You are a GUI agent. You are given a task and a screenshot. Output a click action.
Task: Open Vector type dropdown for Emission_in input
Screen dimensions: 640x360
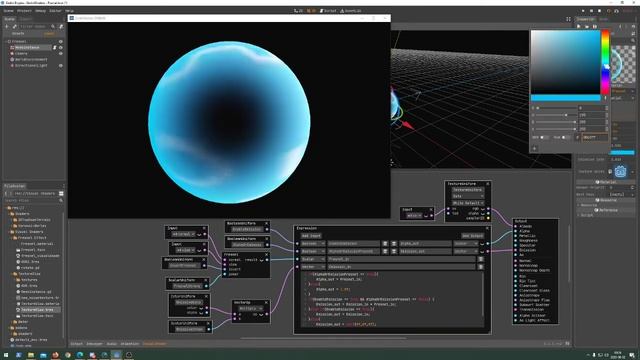click(x=313, y=267)
